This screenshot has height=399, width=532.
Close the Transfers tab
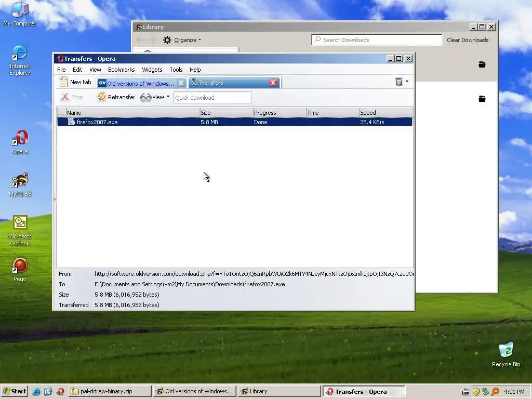coord(273,83)
